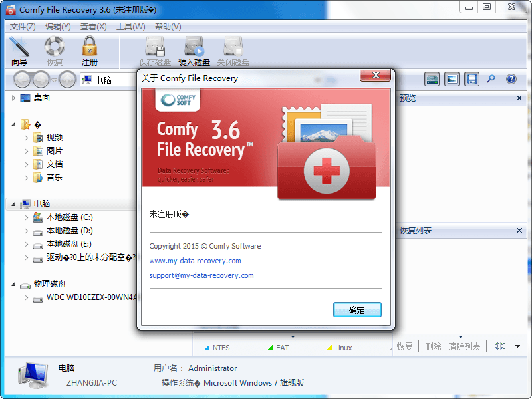Image resolution: width=532 pixels, height=399 pixels.
Task: Select 本地磁盘 (E:) drive
Action: tap(69, 244)
